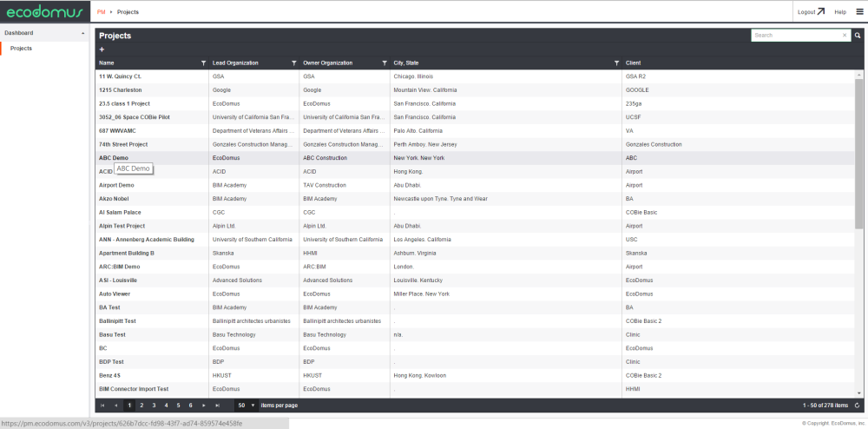Open the Basu Test project
Screen dimensions: 868x429
[112, 334]
